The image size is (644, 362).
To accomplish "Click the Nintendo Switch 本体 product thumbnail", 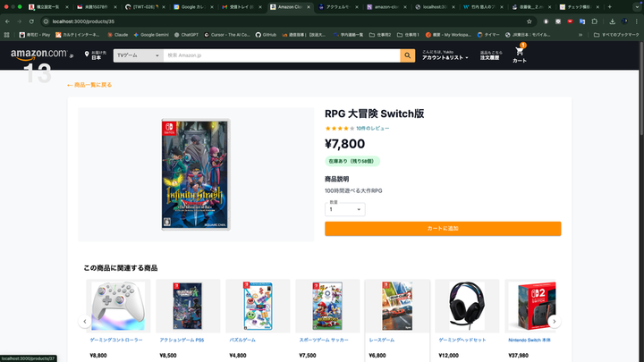I will tap(532, 306).
